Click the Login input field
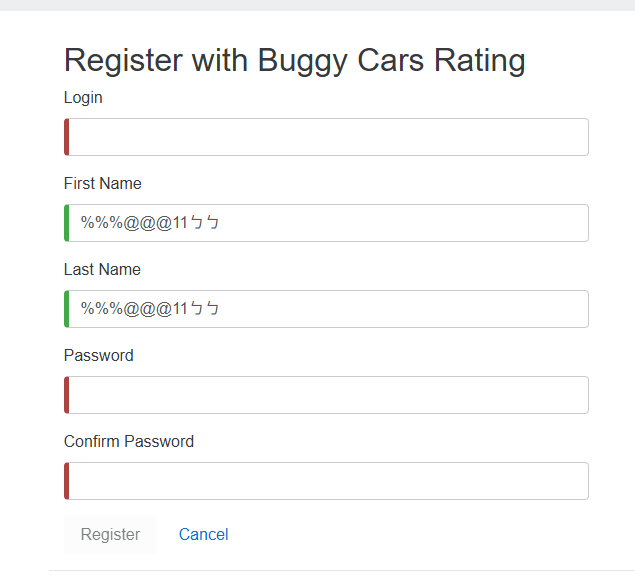635x582 pixels. 328,137
